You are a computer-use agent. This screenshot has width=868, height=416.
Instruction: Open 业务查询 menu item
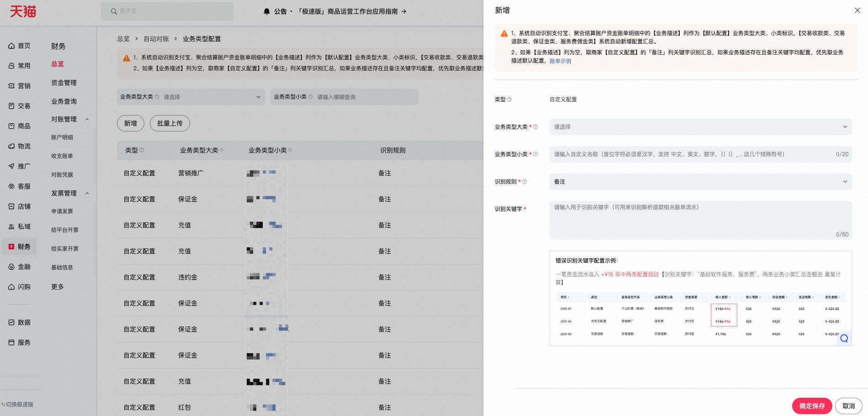pyautogui.click(x=64, y=101)
